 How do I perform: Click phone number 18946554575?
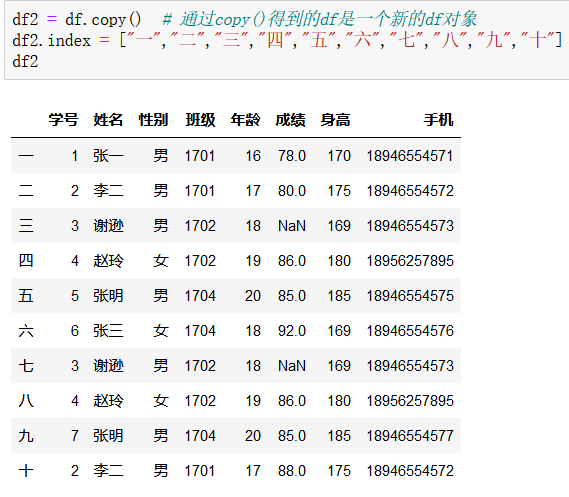click(410, 296)
